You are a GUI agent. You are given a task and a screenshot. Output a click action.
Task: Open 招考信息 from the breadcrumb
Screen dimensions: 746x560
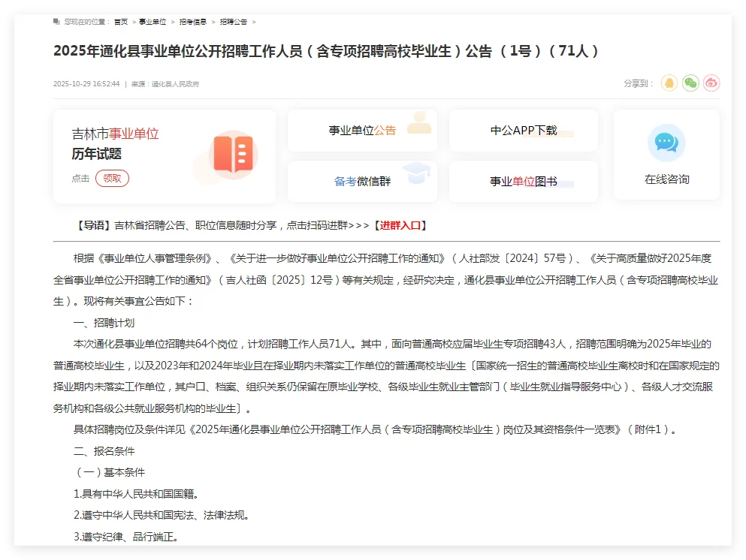point(195,22)
